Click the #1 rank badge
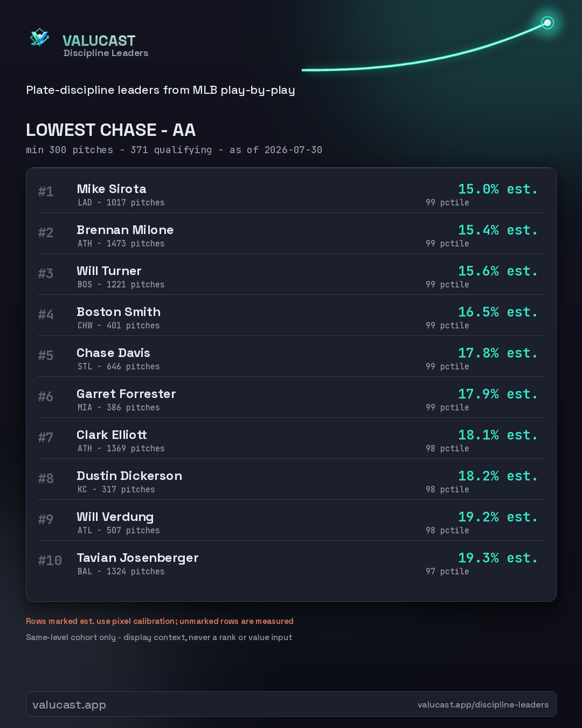 46,192
